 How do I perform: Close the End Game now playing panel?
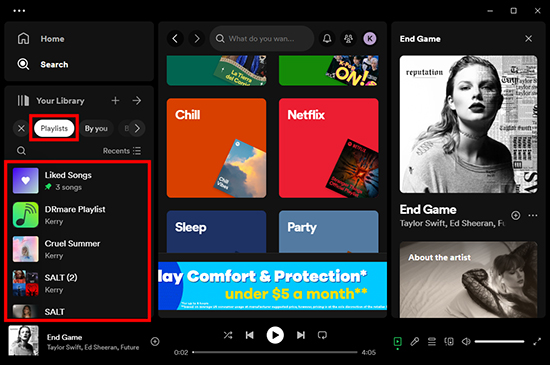(x=528, y=39)
